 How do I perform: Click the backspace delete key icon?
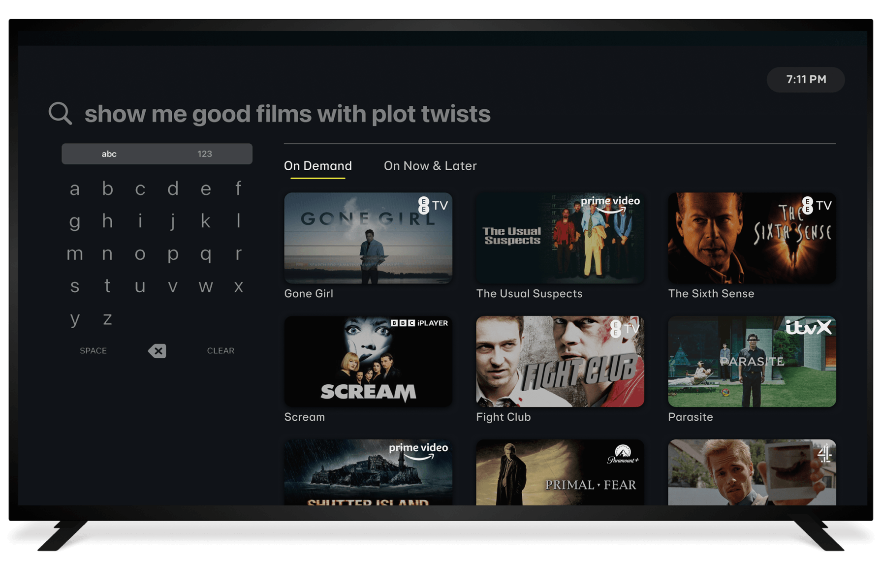click(157, 351)
